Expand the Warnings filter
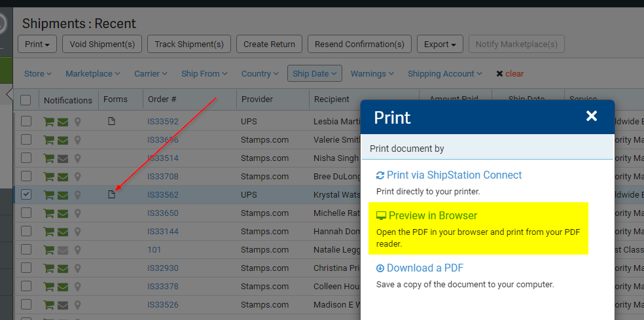 tap(372, 74)
